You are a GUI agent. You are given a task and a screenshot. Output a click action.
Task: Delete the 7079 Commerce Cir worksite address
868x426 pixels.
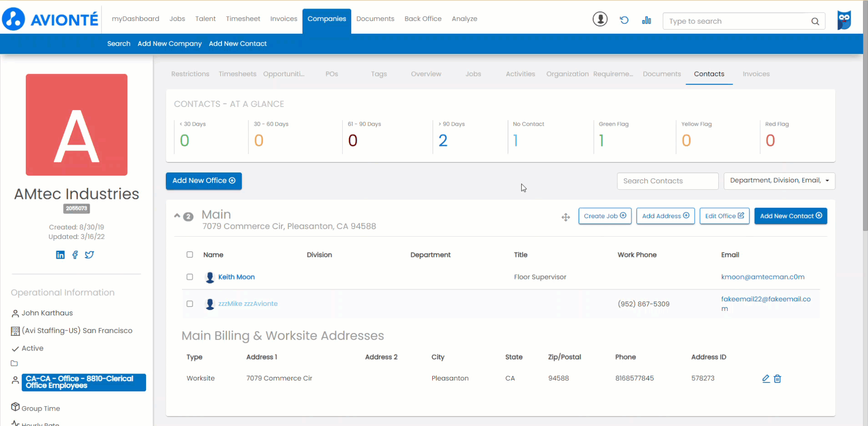(777, 379)
